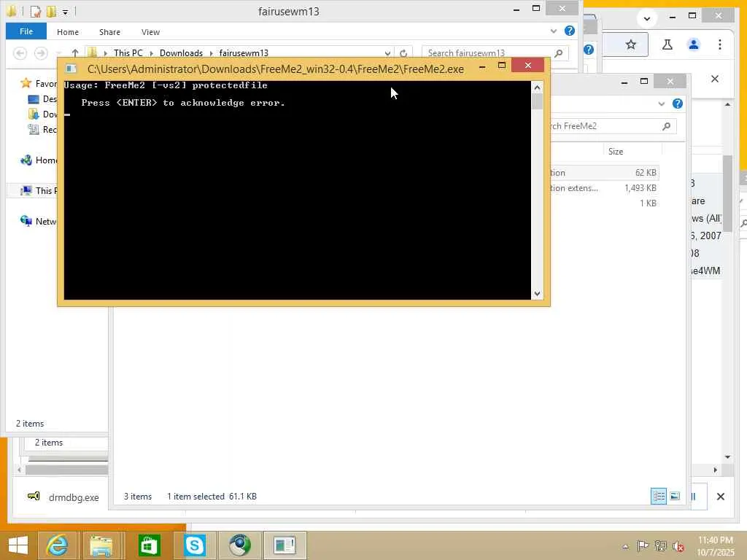
Task: Close the FreeMe2.exe console window
Action: 528,65
